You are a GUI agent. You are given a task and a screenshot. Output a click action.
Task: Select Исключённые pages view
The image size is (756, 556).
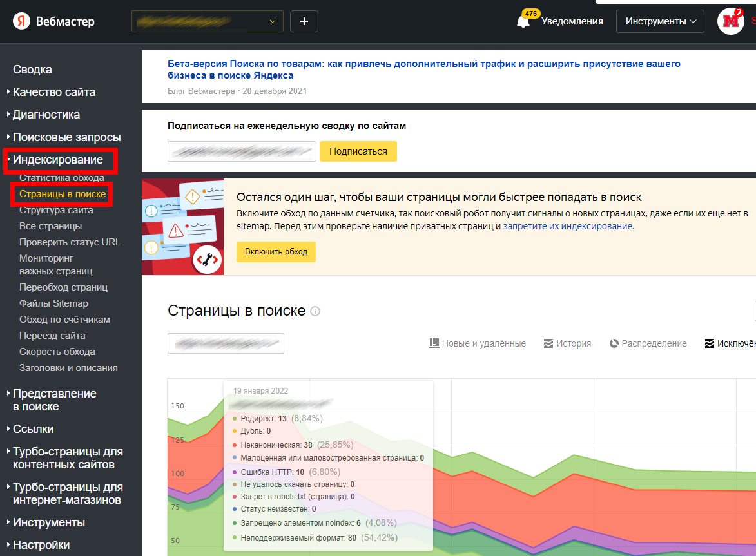[x=730, y=343]
